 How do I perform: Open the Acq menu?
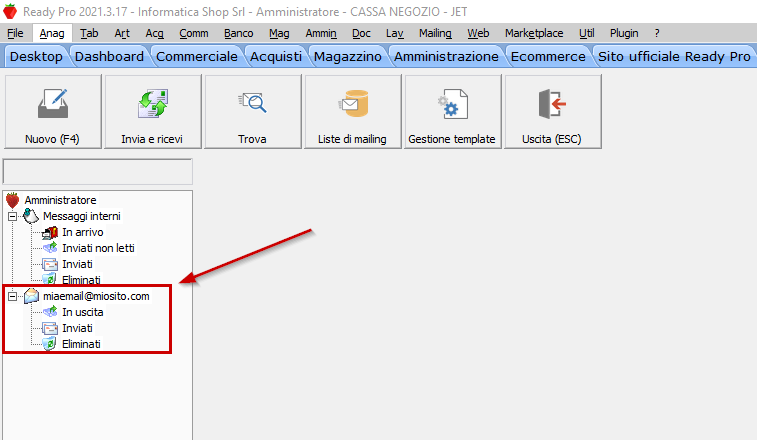154,33
